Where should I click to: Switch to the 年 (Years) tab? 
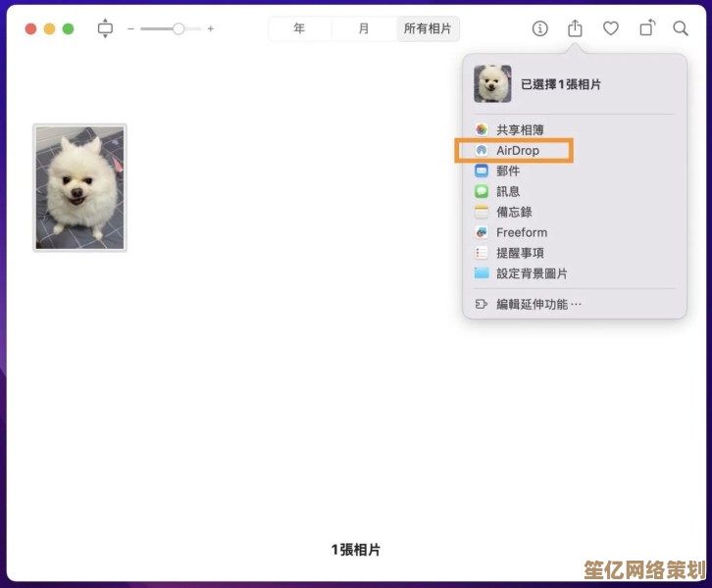300,28
